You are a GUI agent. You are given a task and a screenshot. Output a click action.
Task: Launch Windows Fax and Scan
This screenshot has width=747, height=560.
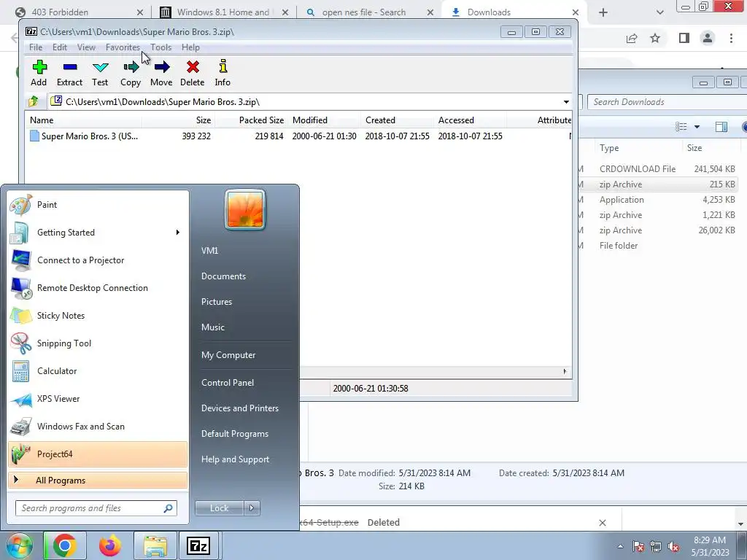98,426
